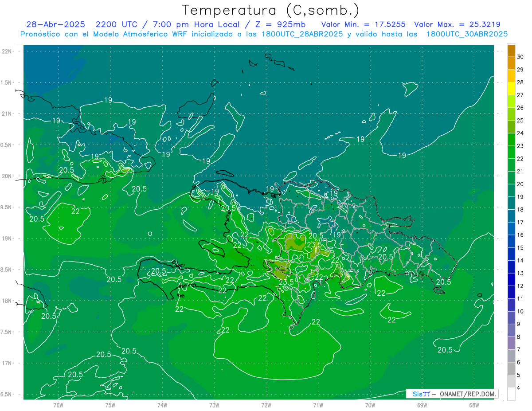Screen dimensions: 532x411
Task: Click the '75W' longitude label
Action: point(110,405)
